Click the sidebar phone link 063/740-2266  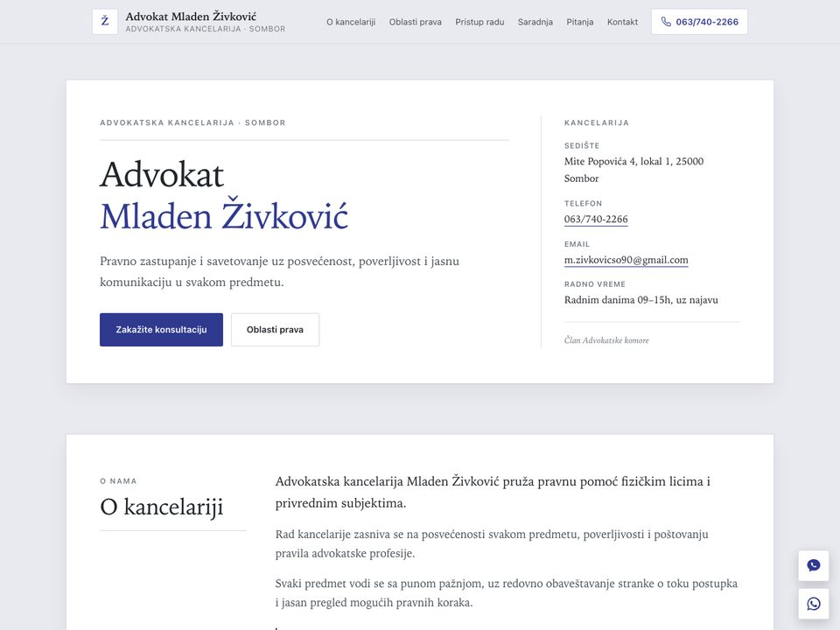click(x=596, y=219)
